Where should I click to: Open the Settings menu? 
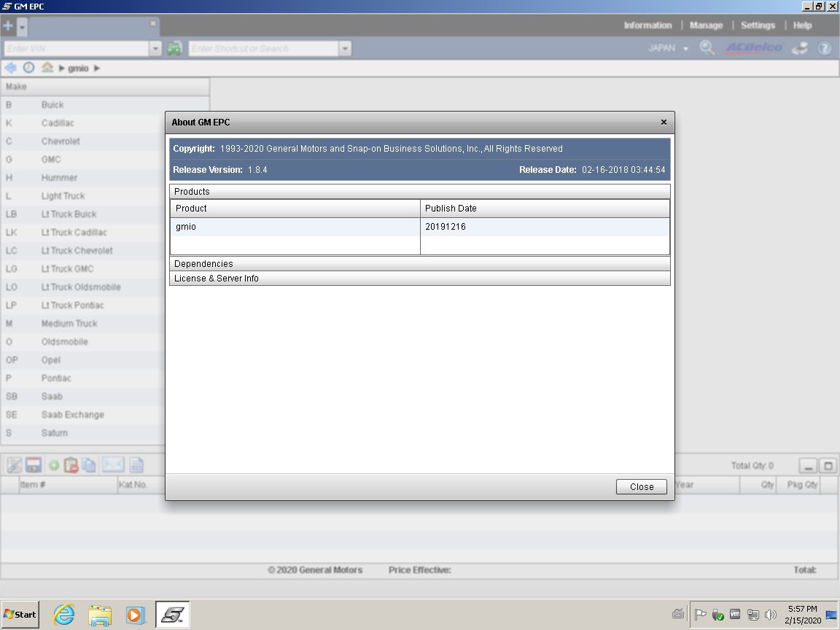(x=758, y=26)
